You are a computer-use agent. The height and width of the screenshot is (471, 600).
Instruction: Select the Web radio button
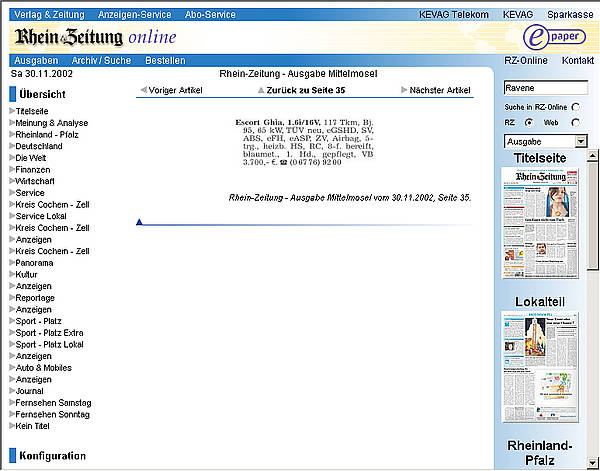tap(576, 122)
